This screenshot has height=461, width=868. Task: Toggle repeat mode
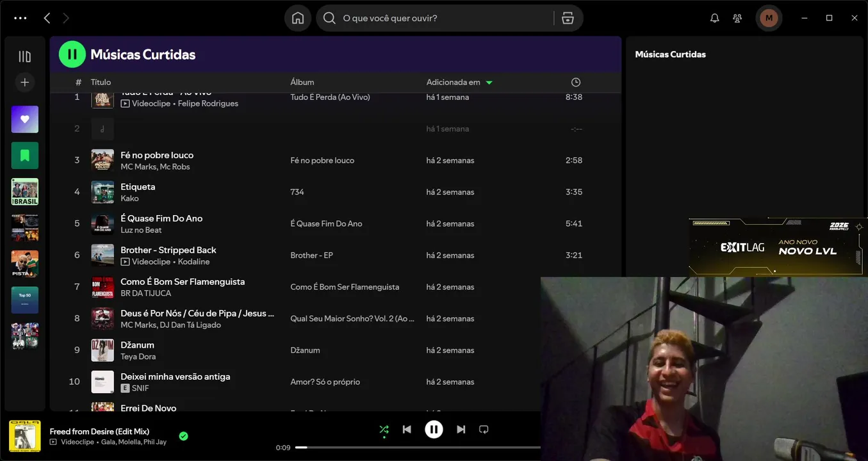point(484,430)
